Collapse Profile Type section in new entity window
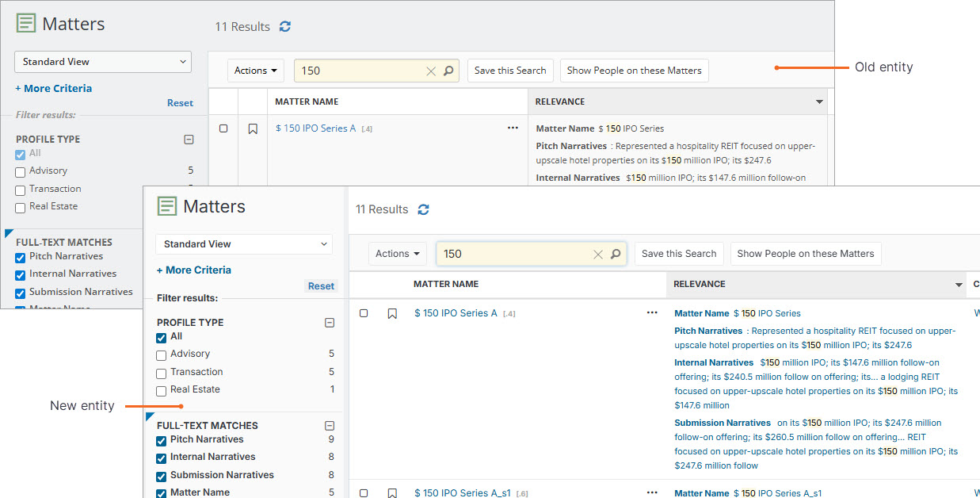Viewport: 980px width, 498px height. click(330, 323)
